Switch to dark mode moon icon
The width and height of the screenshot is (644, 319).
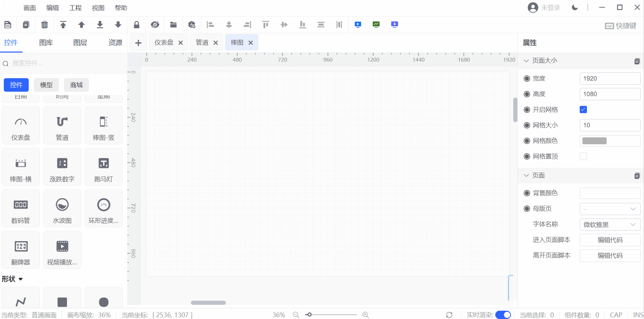pos(575,8)
